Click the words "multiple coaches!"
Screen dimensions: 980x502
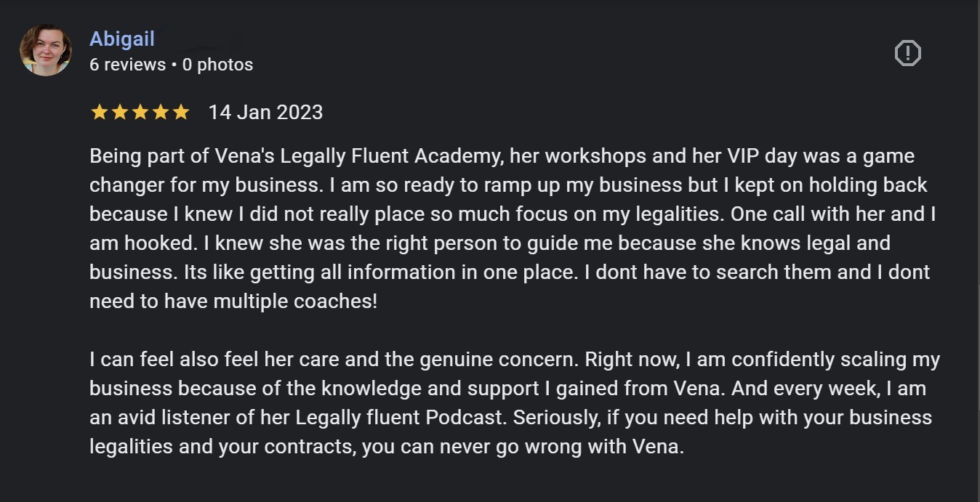[x=294, y=301]
